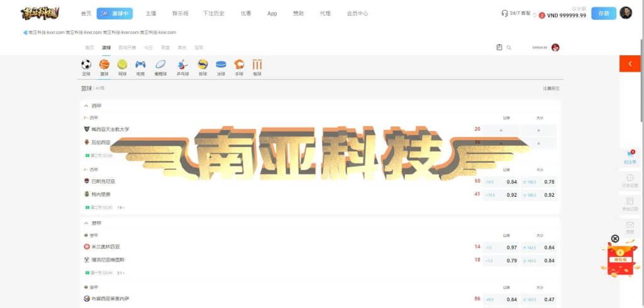
Task: Open the 会员中心 menu item
Action: [x=357, y=14]
